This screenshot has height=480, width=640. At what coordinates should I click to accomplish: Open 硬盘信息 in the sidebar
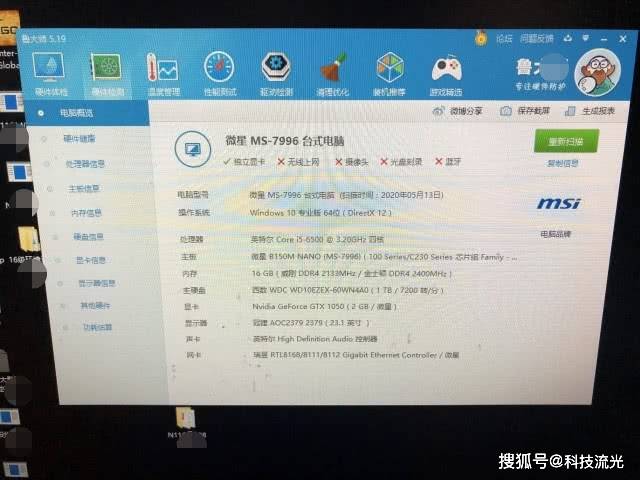pos(88,236)
